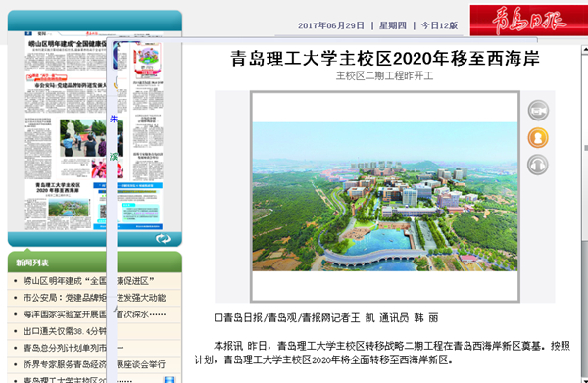Open the 青岛日报 red logo banner
Viewport: 588px width, 383px height.
pos(529,21)
